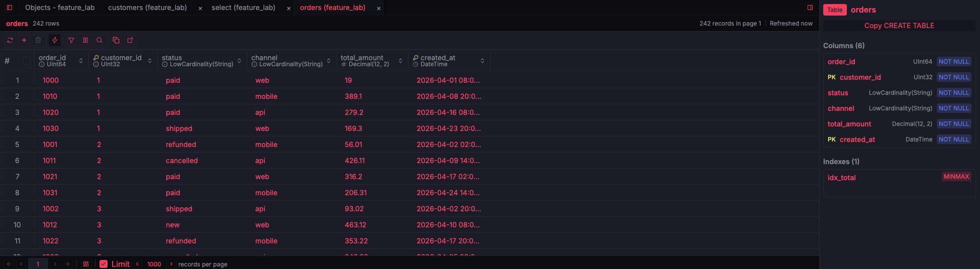Image resolution: width=980 pixels, height=269 pixels.
Task: Click the copy rows icon
Action: coord(116,40)
